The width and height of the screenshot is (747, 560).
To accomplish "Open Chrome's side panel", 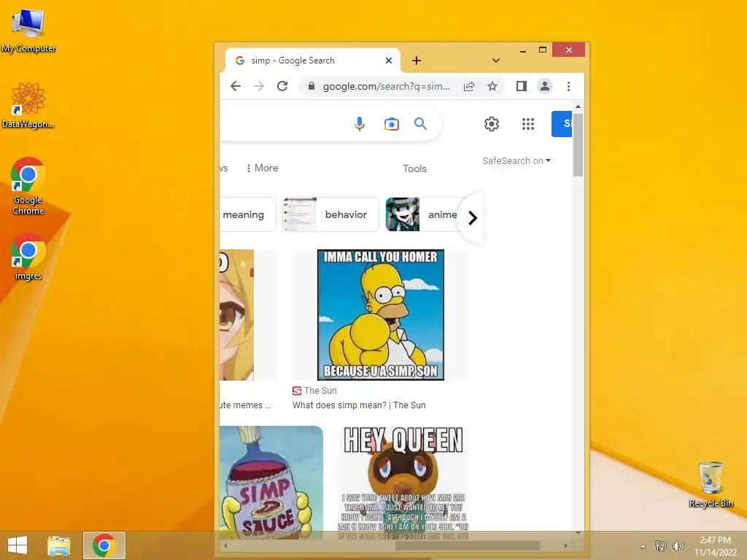I will click(x=521, y=86).
